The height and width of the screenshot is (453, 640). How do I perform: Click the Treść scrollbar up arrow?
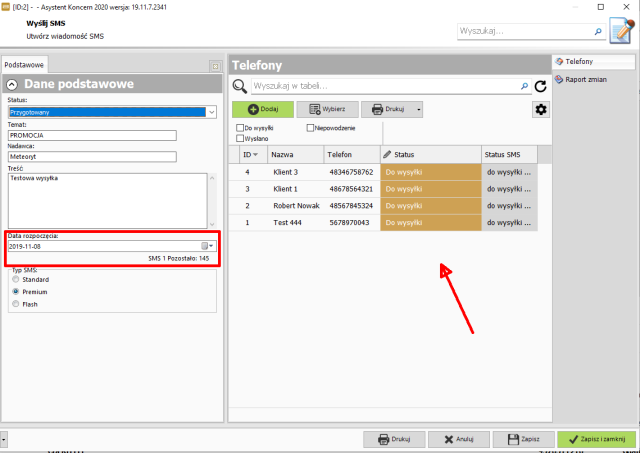pos(212,178)
